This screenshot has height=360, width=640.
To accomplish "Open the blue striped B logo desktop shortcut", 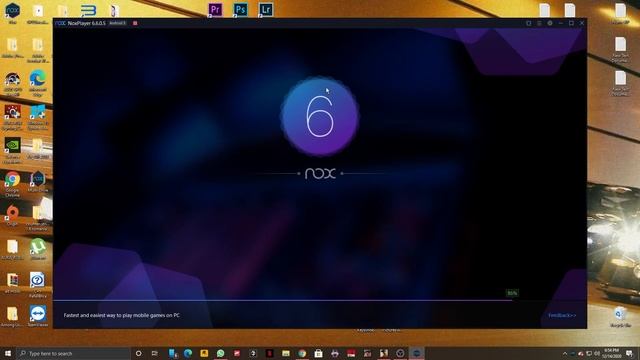I will pos(88,10).
